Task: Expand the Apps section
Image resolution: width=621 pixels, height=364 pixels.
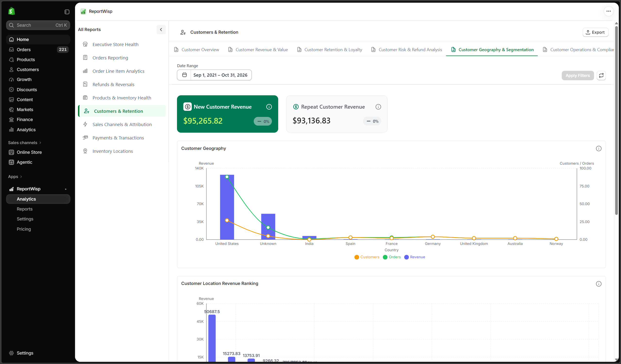Action: point(15,177)
